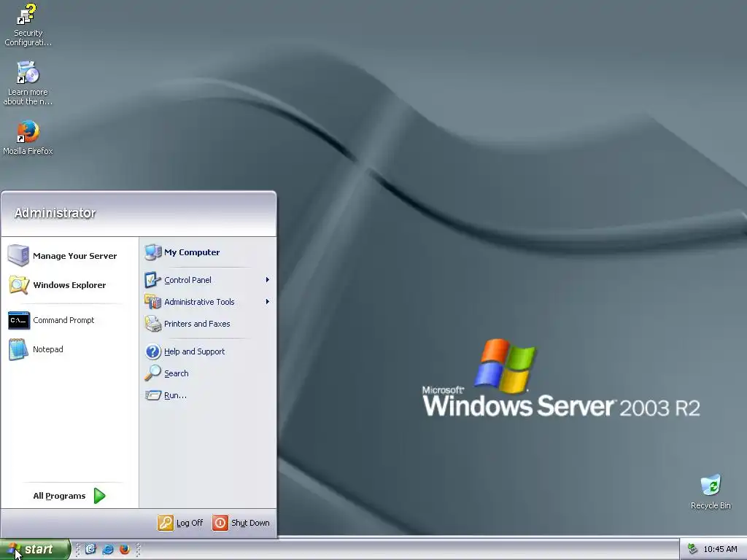
Task: Click the system tray icon beside the clock
Action: click(x=693, y=549)
